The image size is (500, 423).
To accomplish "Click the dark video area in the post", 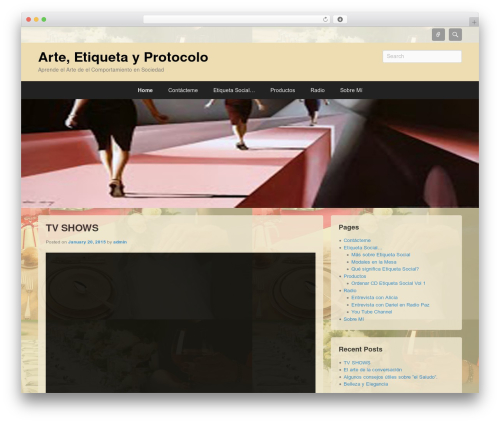I will (180, 323).
